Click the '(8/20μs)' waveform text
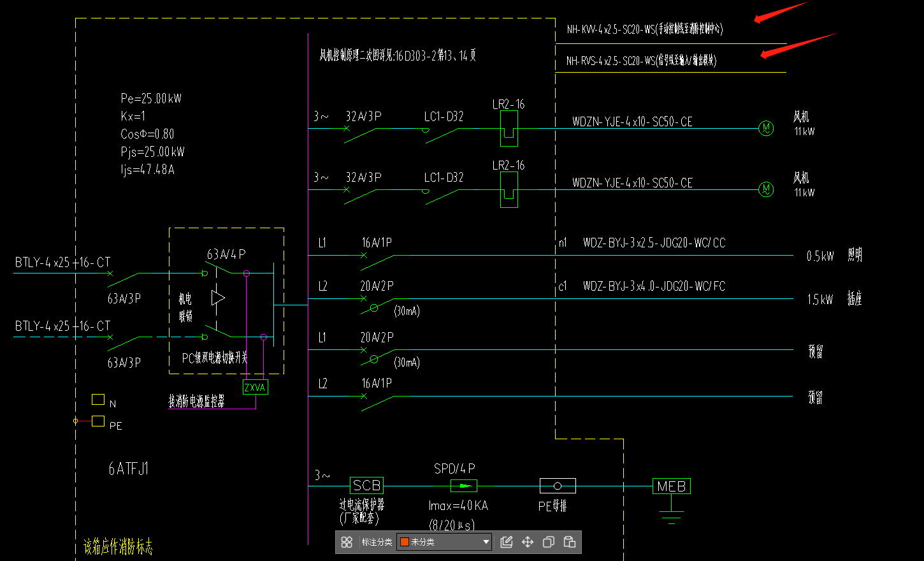This screenshot has width=924, height=561. click(452, 525)
